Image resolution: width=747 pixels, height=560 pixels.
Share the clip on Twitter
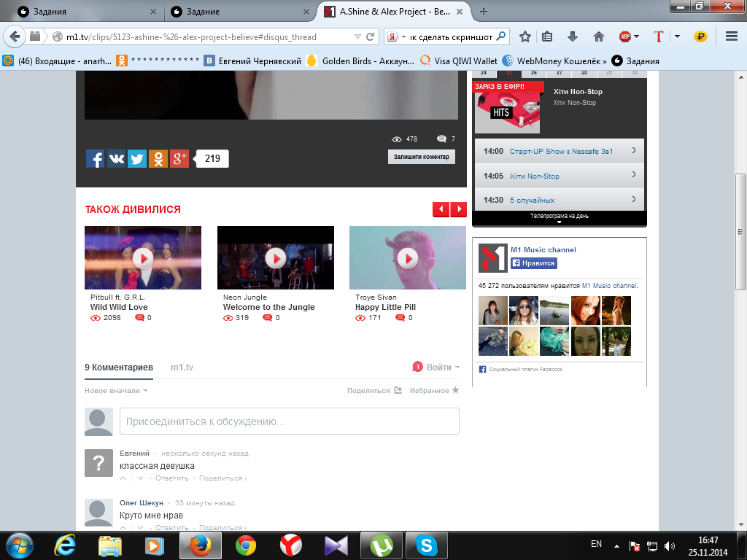pyautogui.click(x=137, y=158)
